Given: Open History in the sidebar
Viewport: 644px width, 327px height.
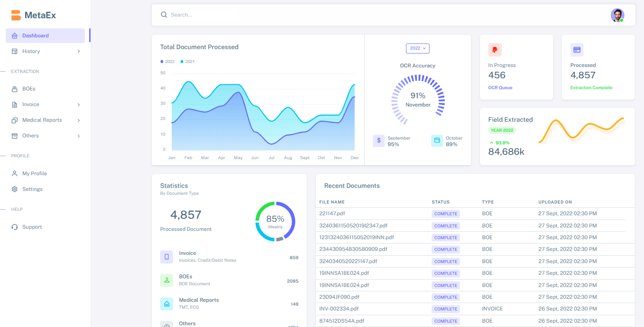Looking at the screenshot, I should [45, 51].
